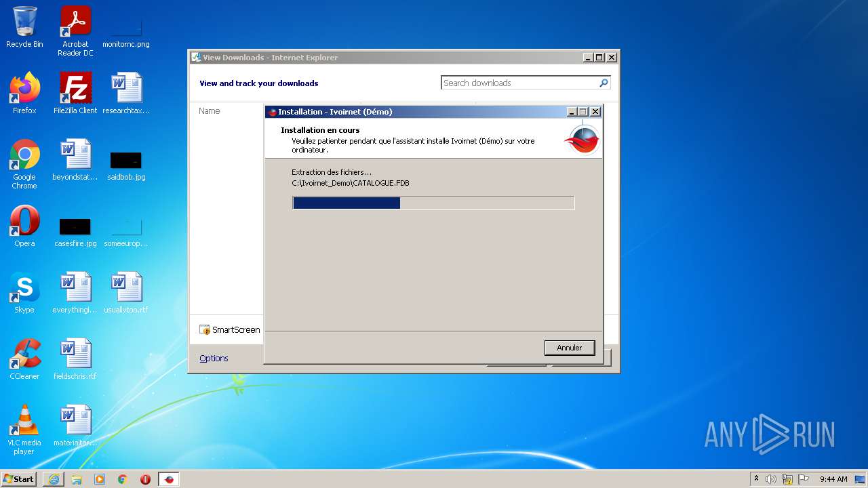Image resolution: width=868 pixels, height=488 pixels.
Task: Open the Start menu
Action: tap(18, 479)
